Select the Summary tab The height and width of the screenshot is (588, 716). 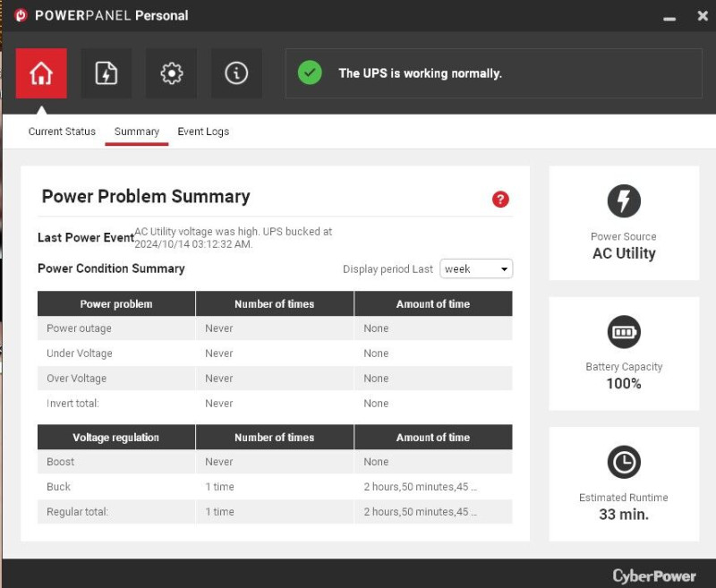(137, 132)
